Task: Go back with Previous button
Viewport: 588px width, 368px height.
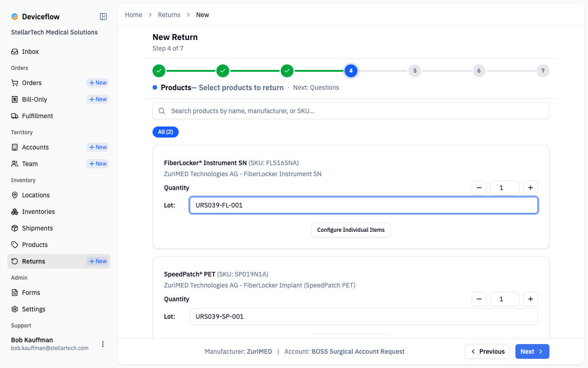Action: pyautogui.click(x=487, y=351)
